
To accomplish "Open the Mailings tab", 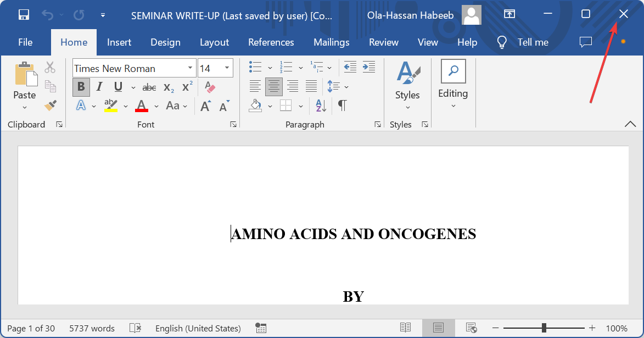I will pos(332,42).
